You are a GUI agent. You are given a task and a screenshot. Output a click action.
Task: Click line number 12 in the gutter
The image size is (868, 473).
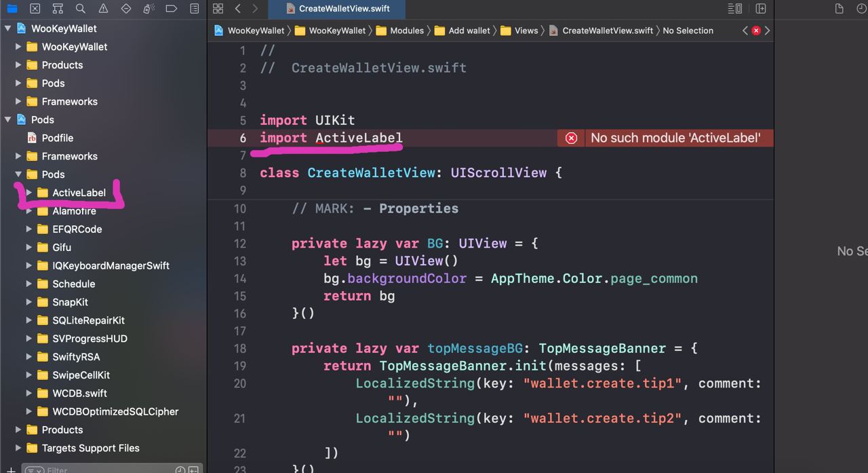coord(239,243)
